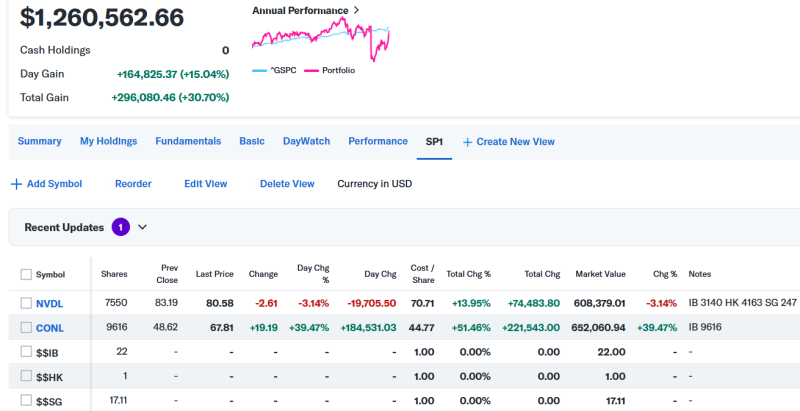800x411 pixels.
Task: Click the Recent Updates purple count badge
Action: click(121, 227)
